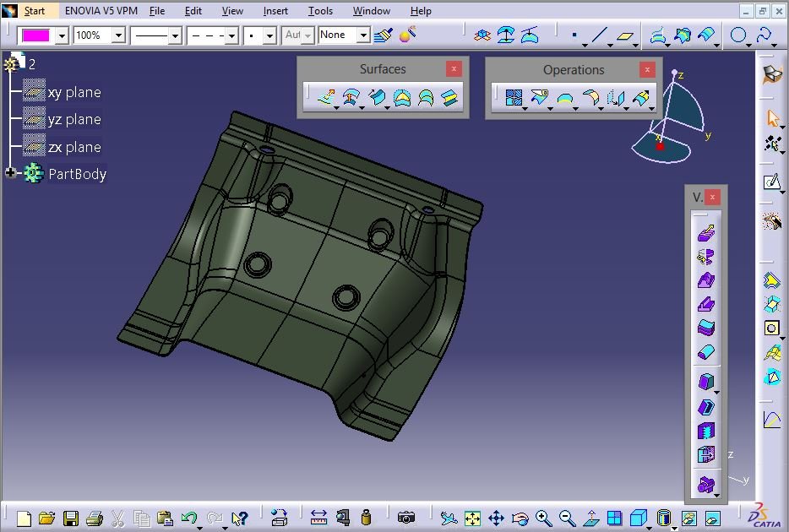Image resolution: width=789 pixels, height=532 pixels.
Task: Click the magenta graphic color swatch
Action: click(x=36, y=35)
